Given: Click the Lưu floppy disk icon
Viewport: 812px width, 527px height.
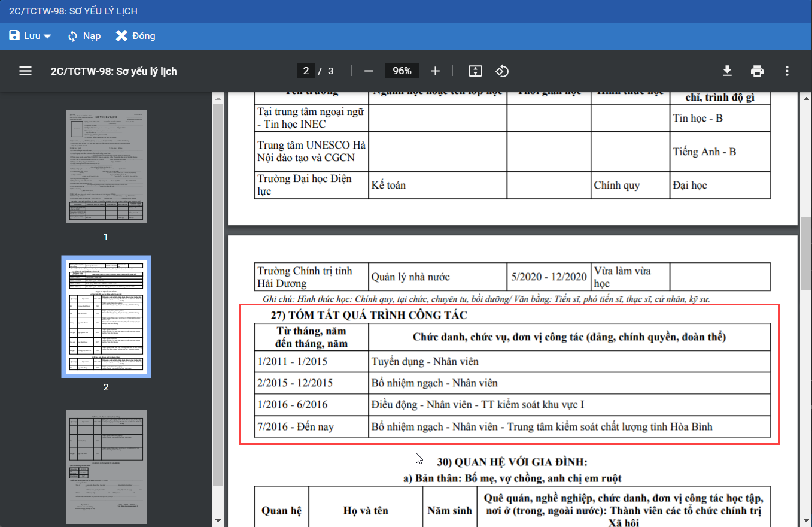Looking at the screenshot, I should [14, 36].
